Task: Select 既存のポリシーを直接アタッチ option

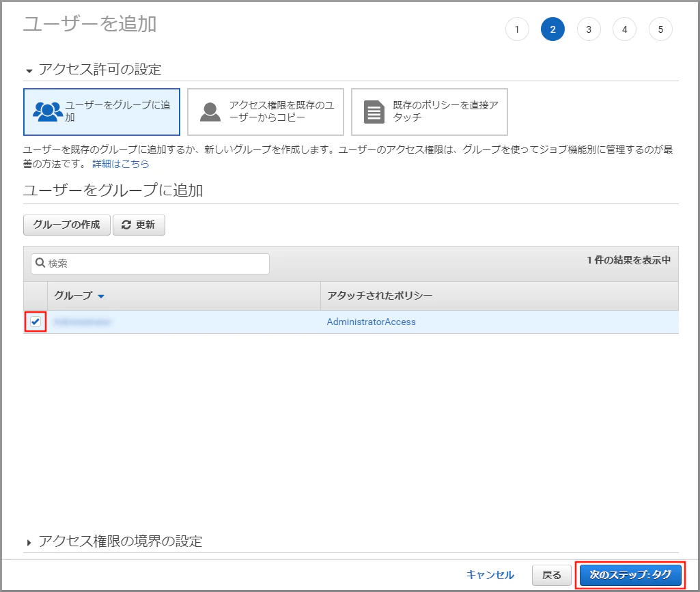Action: click(x=430, y=111)
